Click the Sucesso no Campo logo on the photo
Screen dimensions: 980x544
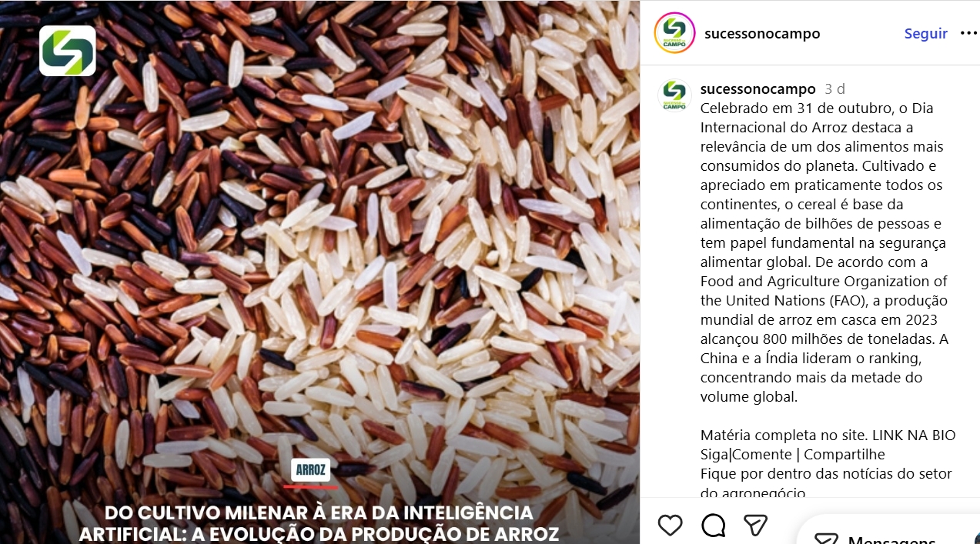[x=68, y=51]
